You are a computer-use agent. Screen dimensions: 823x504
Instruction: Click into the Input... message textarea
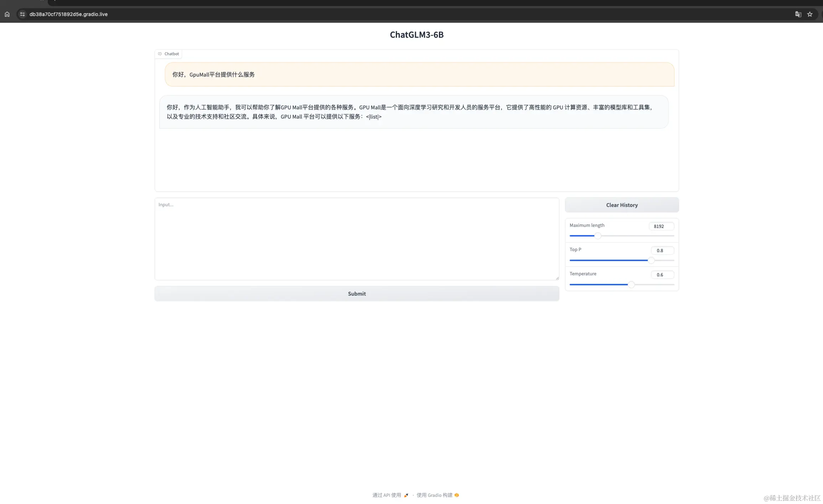(x=356, y=239)
